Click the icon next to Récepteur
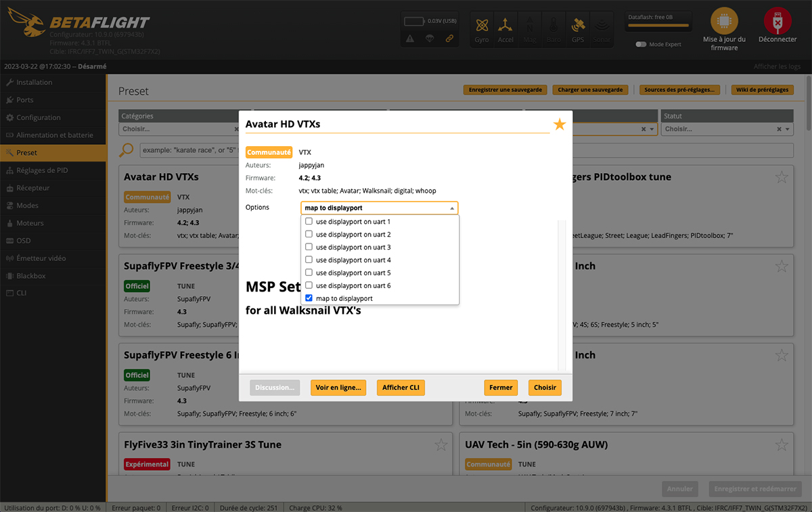 pos(9,188)
